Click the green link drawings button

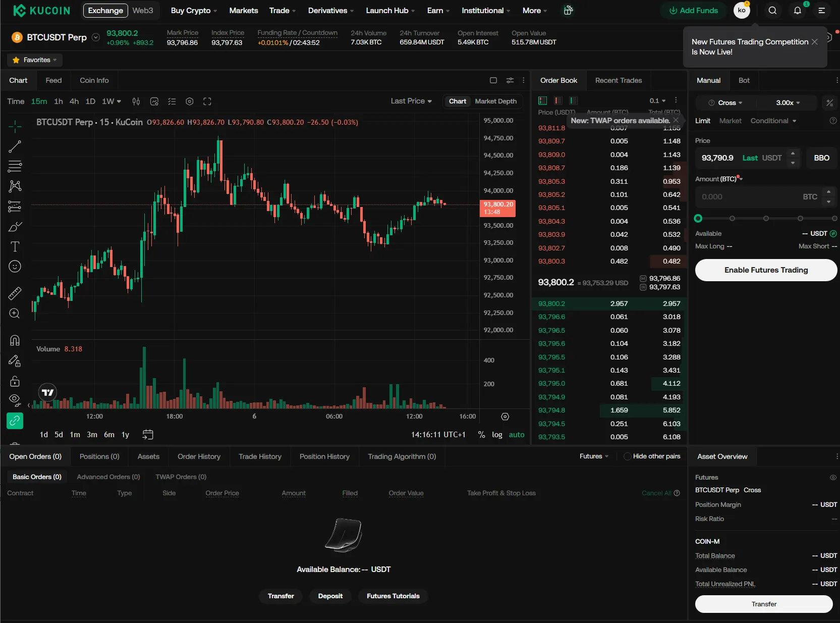(15, 421)
